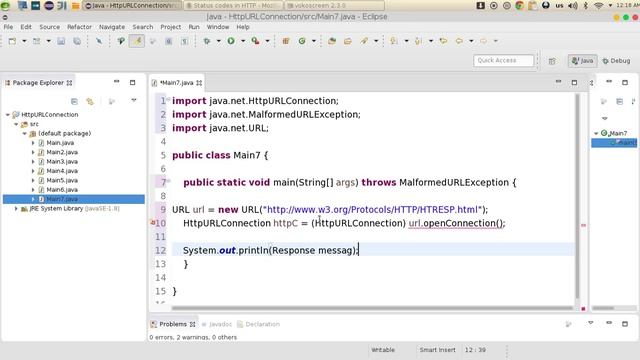Click the Last Edit Location icon

pos(443,41)
